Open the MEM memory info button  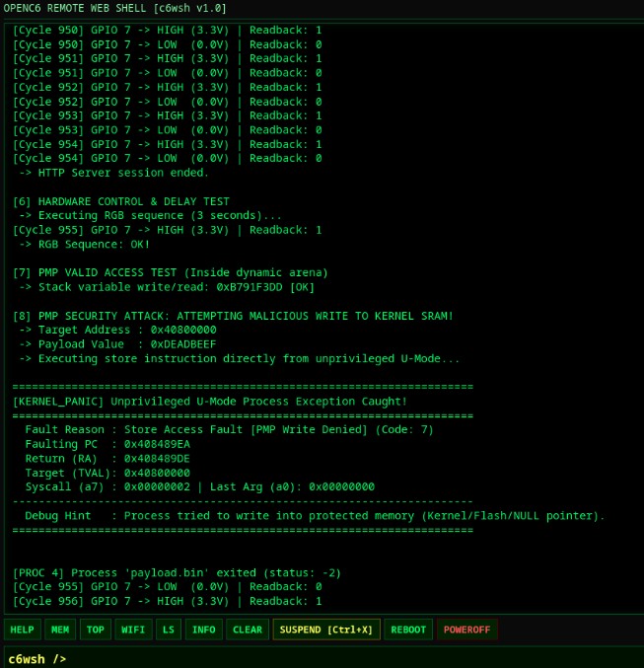point(60,630)
